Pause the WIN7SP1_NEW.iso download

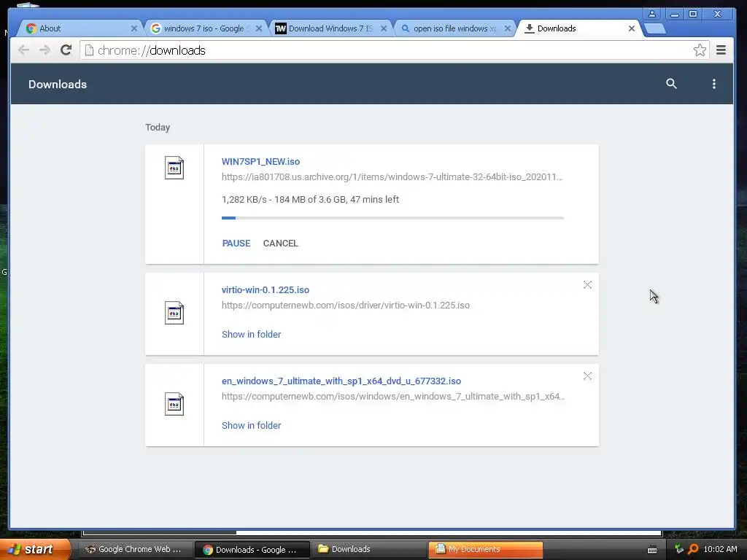236,244
